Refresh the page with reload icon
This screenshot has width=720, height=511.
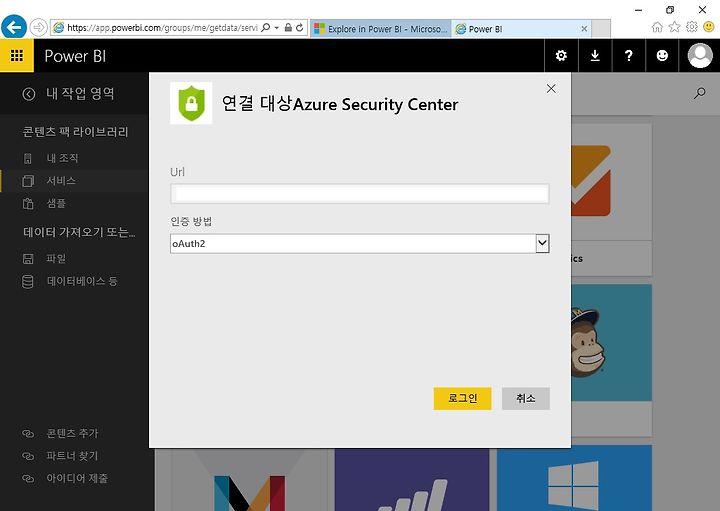pos(299,28)
